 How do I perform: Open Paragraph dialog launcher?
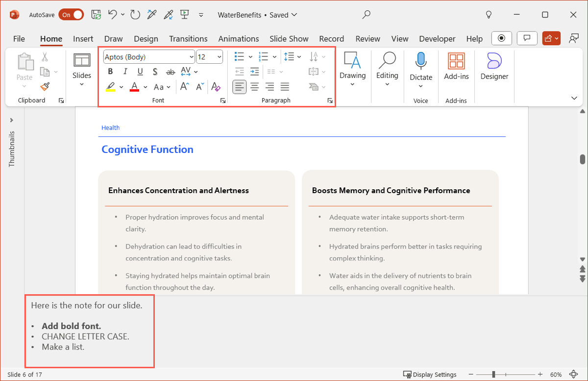click(x=330, y=101)
